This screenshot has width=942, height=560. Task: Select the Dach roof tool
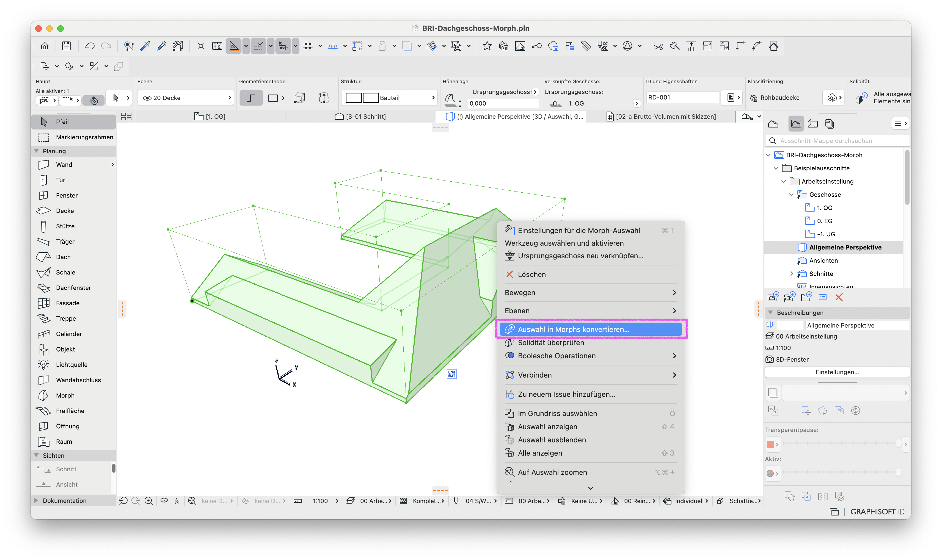[x=74, y=257]
